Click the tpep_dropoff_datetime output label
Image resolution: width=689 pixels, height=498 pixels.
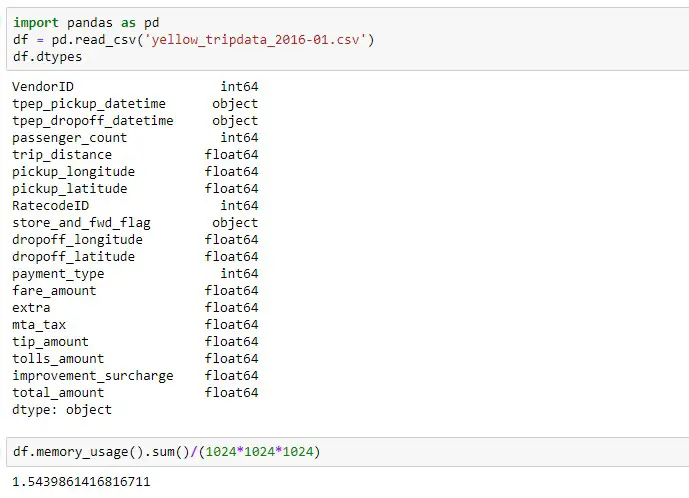[x=93, y=121]
